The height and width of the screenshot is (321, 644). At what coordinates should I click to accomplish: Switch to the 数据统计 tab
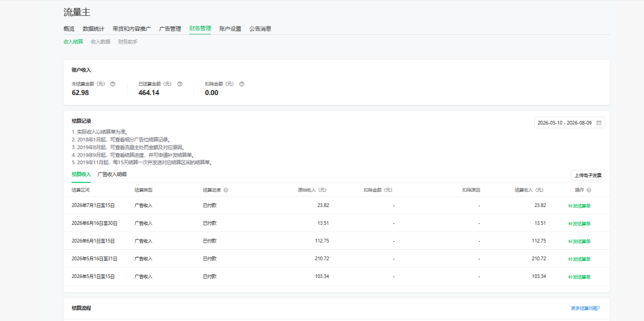tap(93, 29)
